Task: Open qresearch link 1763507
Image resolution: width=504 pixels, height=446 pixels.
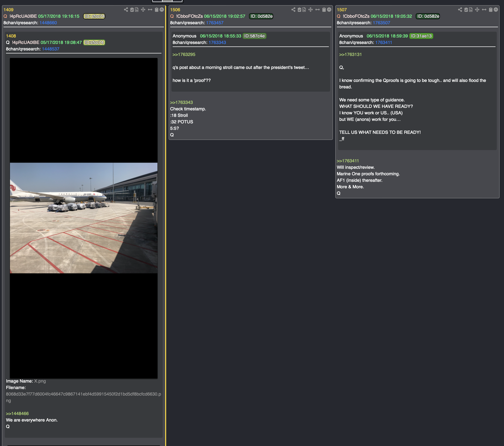Action: 381,23
